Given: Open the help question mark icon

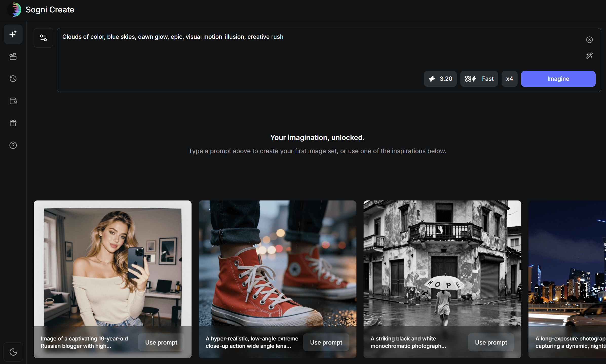Looking at the screenshot, I should pyautogui.click(x=13, y=145).
